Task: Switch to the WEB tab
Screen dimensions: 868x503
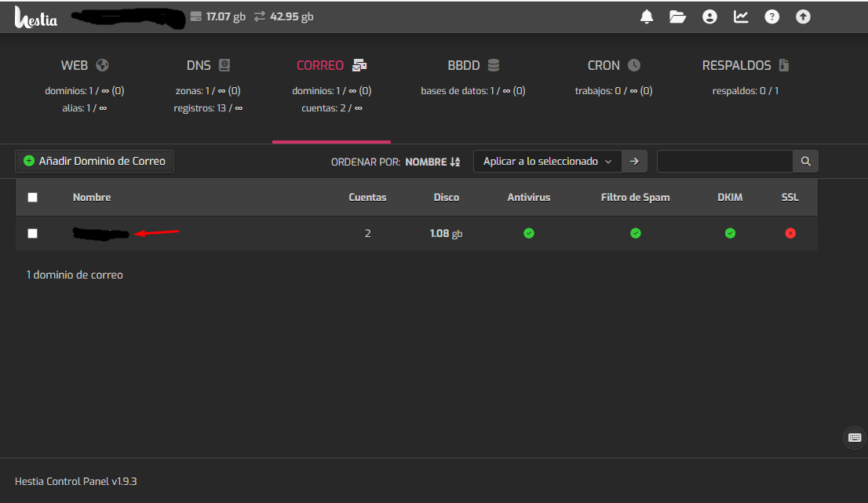Action: pyautogui.click(x=85, y=66)
